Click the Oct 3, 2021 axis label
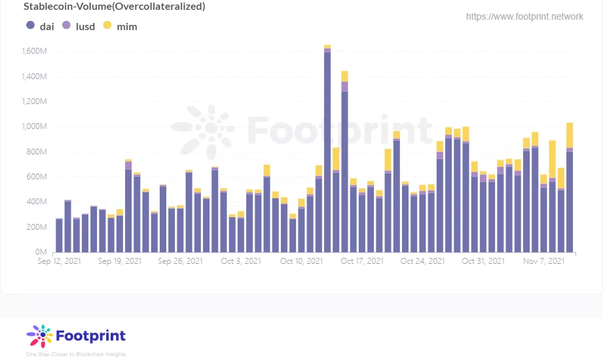This screenshot has width=603, height=364. point(241,261)
